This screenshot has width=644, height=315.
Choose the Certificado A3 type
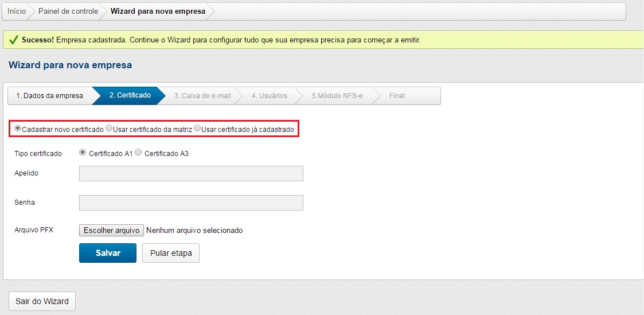[x=138, y=153]
